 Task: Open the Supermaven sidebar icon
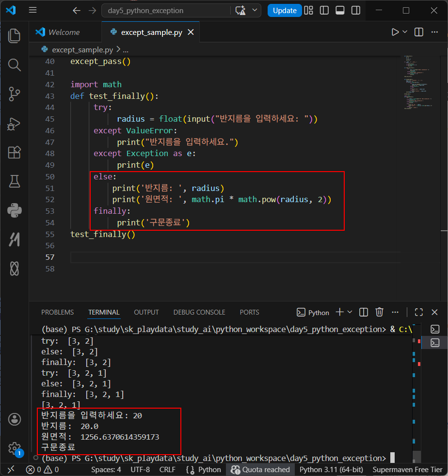(x=14, y=239)
